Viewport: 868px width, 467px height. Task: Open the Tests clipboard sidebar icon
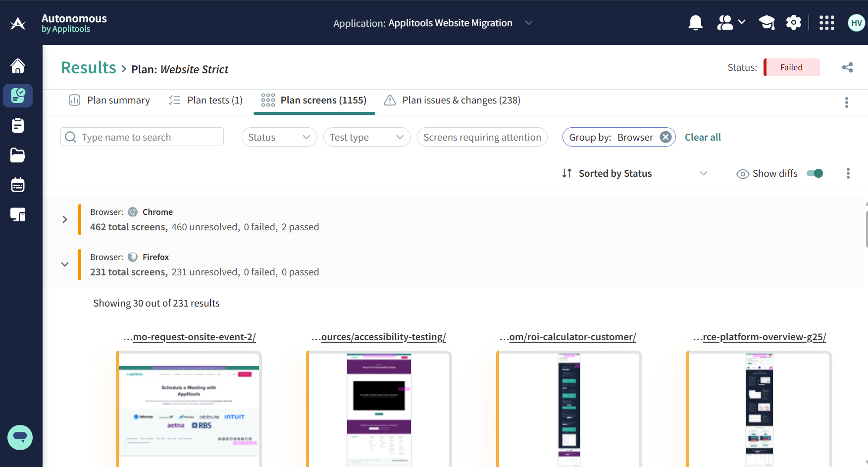pyautogui.click(x=18, y=125)
